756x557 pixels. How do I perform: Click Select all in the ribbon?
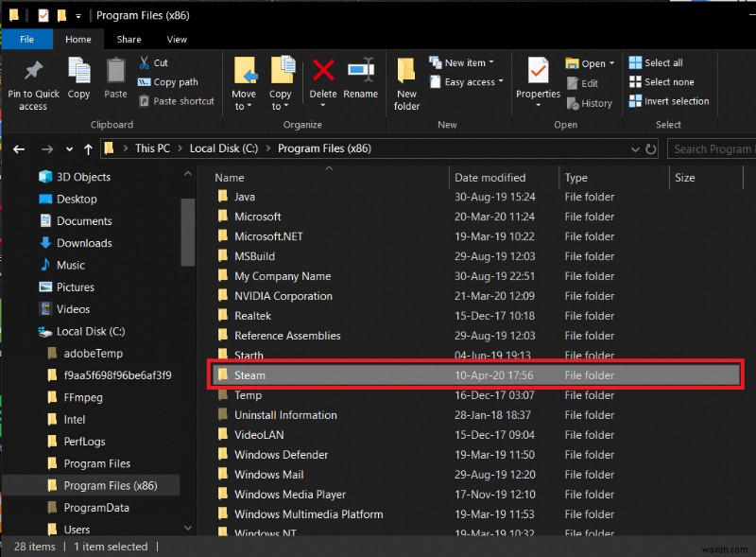point(663,62)
